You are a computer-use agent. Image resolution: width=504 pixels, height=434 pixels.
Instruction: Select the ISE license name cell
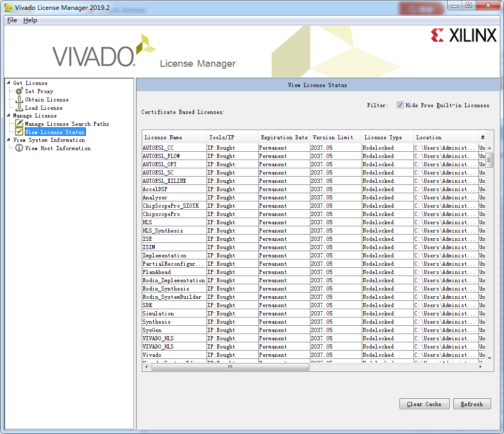pos(174,239)
